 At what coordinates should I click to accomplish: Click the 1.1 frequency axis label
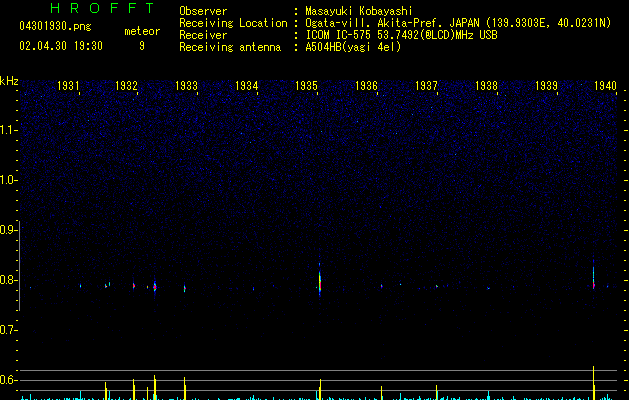click(8, 130)
